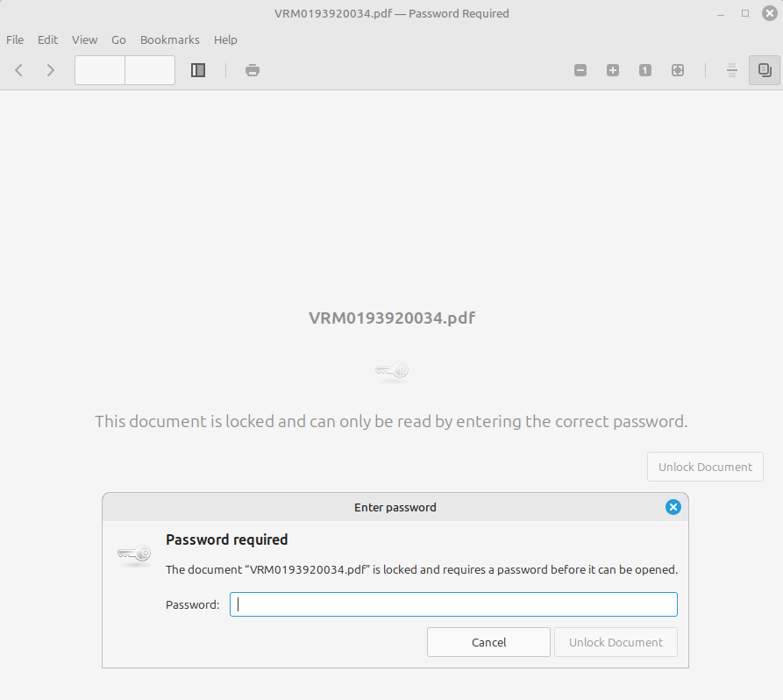Open the Go menu

(x=118, y=39)
